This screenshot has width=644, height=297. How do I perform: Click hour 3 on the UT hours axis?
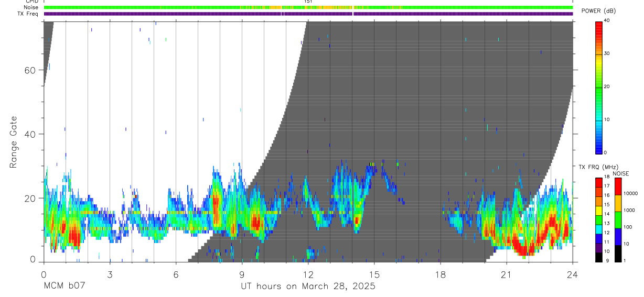(x=110, y=274)
